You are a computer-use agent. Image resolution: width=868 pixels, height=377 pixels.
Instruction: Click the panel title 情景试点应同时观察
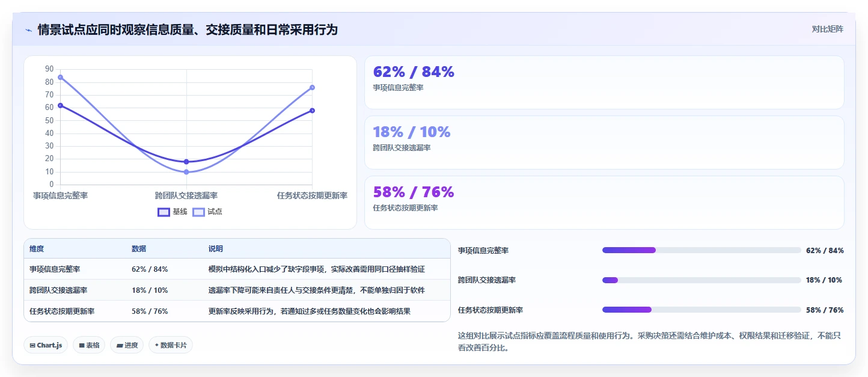[188, 29]
